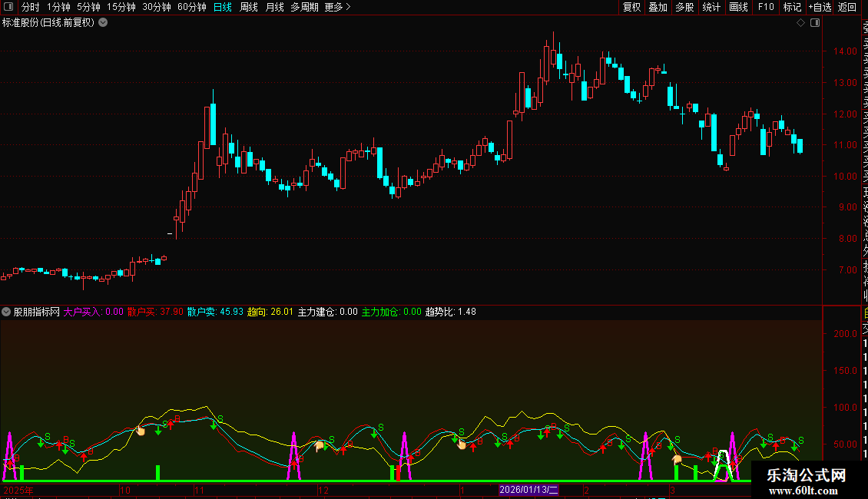Expand 更多 period options

click(338, 7)
